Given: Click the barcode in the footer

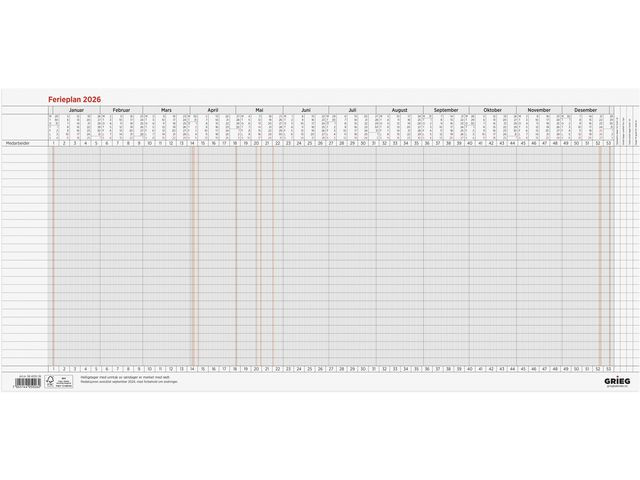Looking at the screenshot, I should tap(28, 382).
